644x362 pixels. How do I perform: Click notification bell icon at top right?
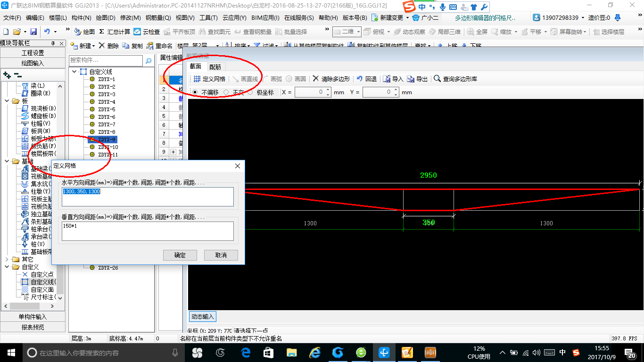618,17
